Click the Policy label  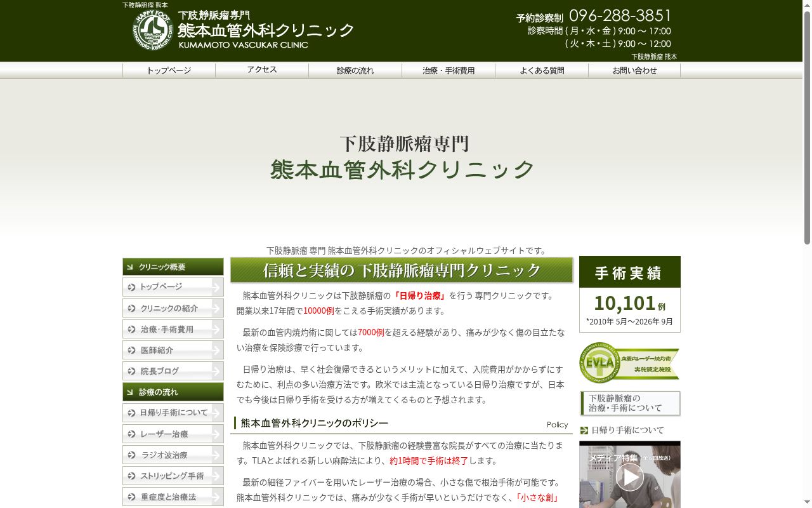click(557, 425)
